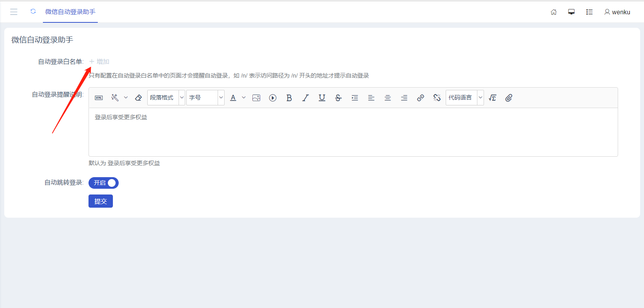Image resolution: width=644 pixels, height=308 pixels.
Task: Expand the format brush dropdown arrow
Action: [126, 98]
